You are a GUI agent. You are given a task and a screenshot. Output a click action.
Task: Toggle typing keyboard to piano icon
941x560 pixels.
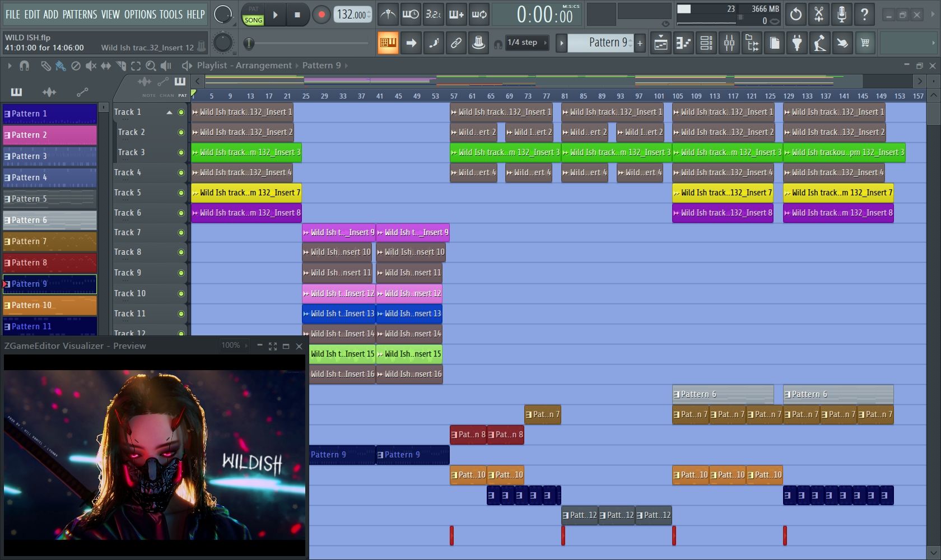click(x=388, y=43)
